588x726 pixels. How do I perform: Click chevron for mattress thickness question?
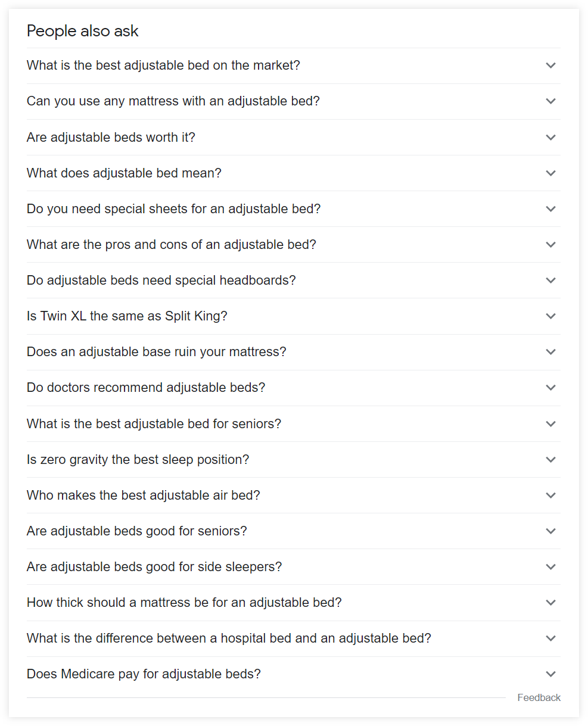tap(550, 603)
